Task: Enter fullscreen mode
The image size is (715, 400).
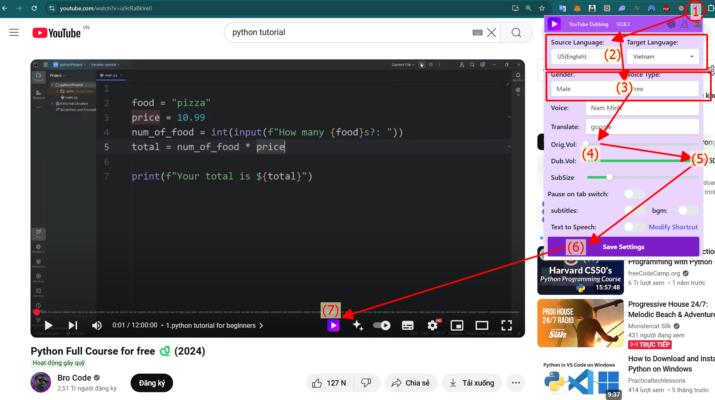Action: click(x=507, y=325)
